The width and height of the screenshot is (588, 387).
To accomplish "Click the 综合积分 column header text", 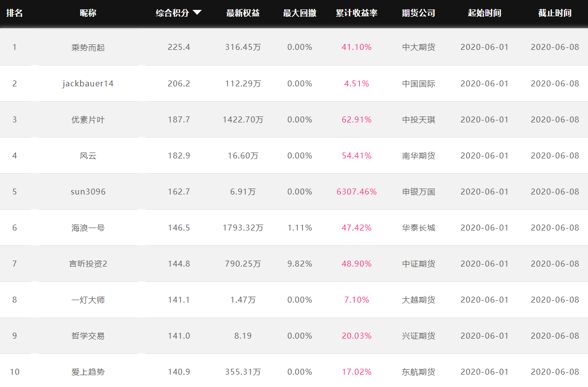I will pos(173,13).
